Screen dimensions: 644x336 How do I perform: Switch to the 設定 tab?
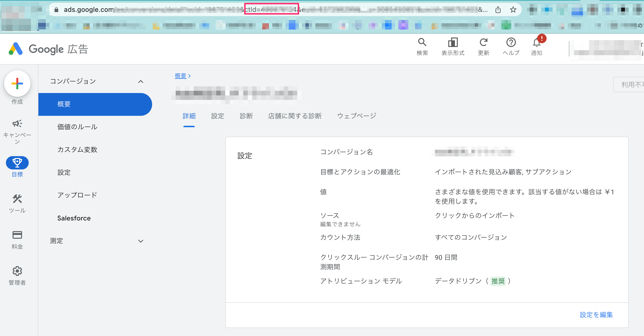(x=218, y=116)
